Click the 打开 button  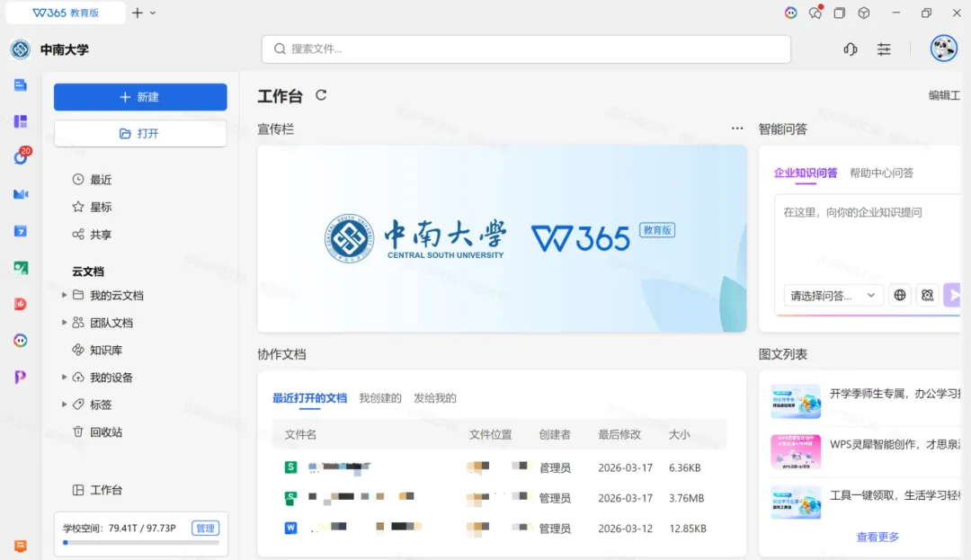coord(140,134)
